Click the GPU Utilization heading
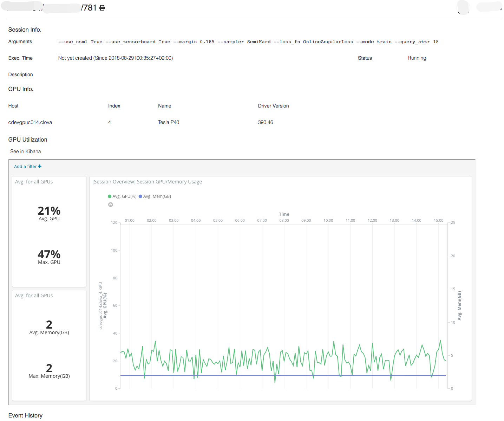Viewport: 504px width, 421px height. [x=28, y=140]
